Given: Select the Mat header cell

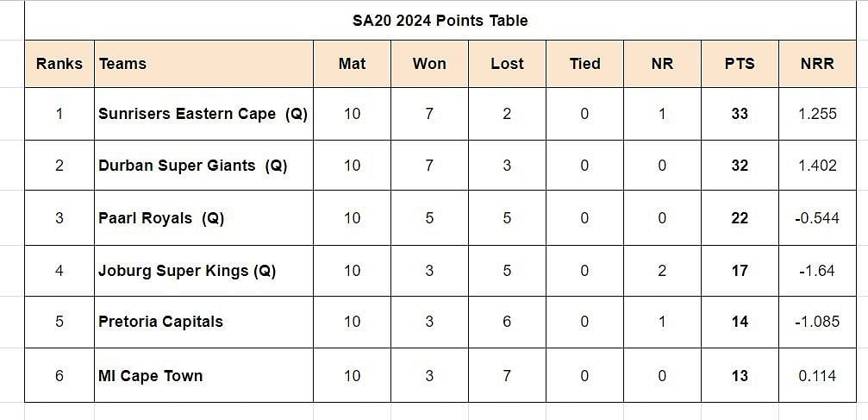Looking at the screenshot, I should click(x=352, y=64).
